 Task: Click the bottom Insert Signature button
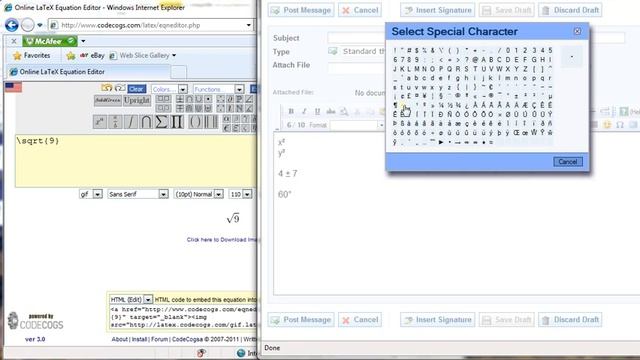tap(438, 320)
